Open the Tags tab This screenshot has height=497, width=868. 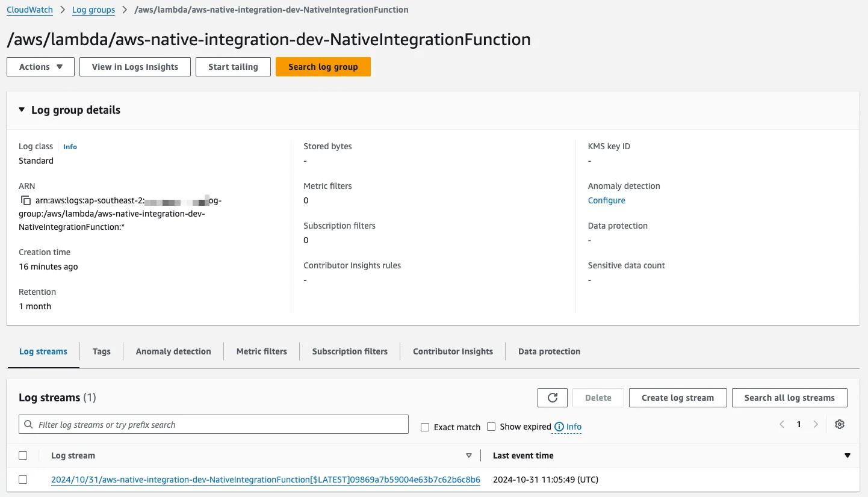click(102, 351)
